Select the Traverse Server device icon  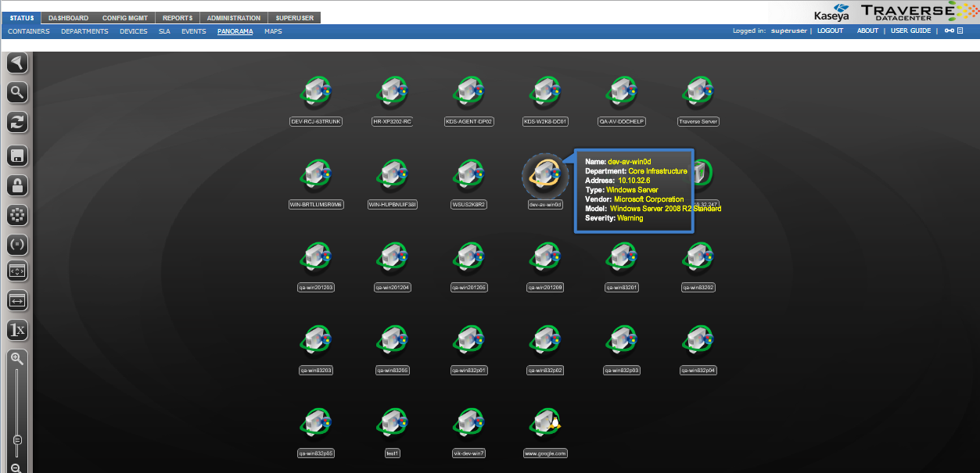pos(698,94)
